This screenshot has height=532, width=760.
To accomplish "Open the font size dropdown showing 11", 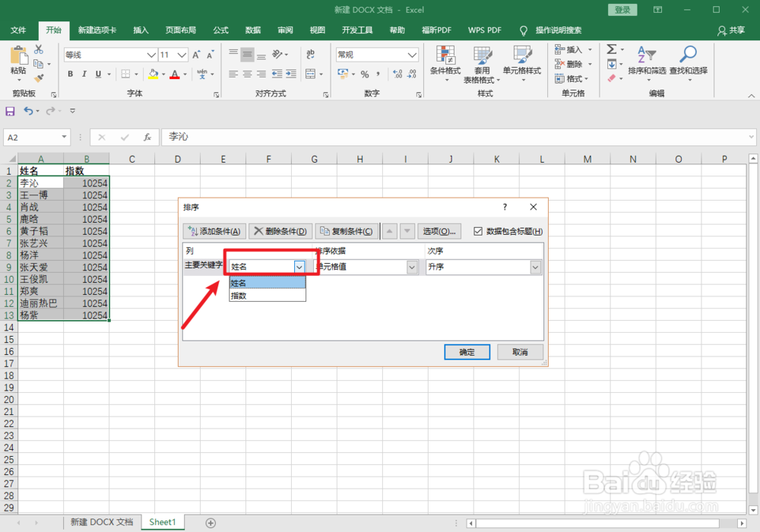I will pos(181,54).
